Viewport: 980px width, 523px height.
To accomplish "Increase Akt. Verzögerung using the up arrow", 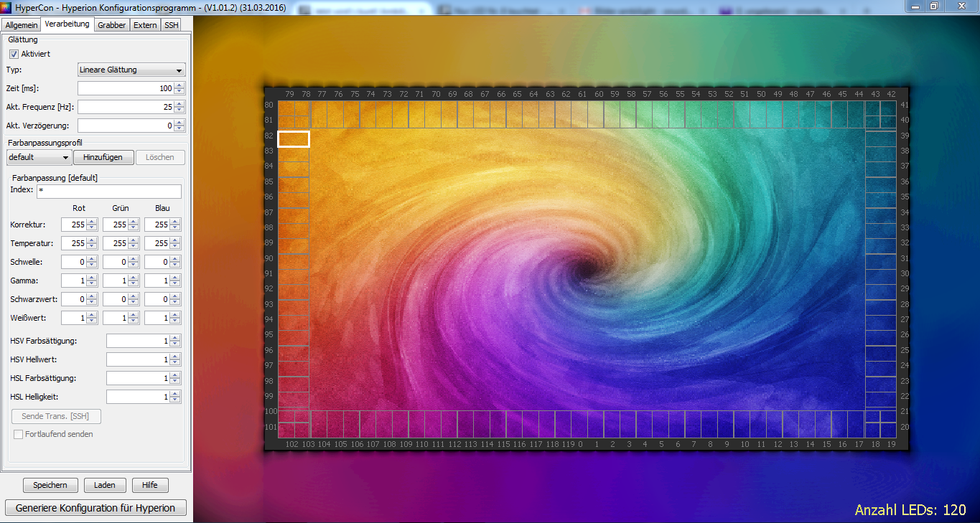I will (179, 123).
